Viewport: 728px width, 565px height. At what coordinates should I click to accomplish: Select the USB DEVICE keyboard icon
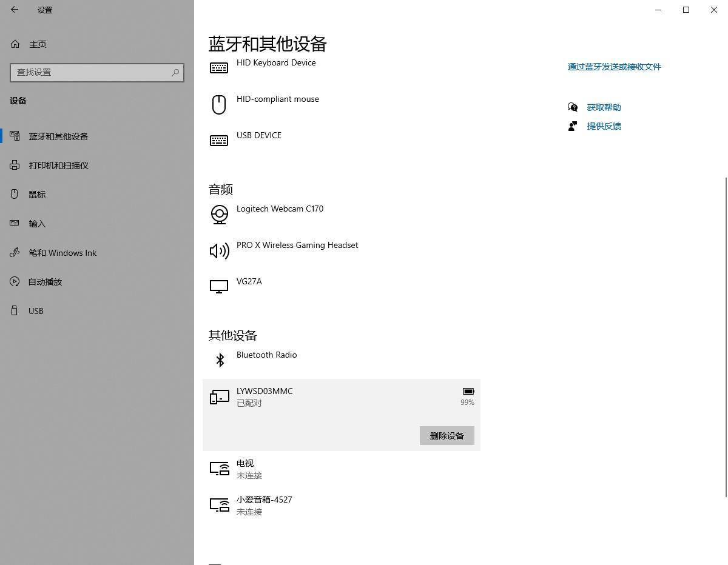coord(219,140)
